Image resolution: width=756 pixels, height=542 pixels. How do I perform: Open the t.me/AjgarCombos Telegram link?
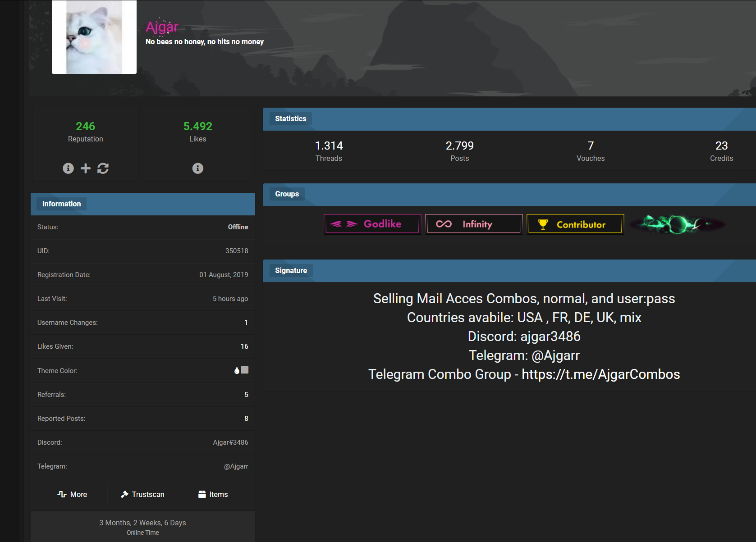point(601,374)
